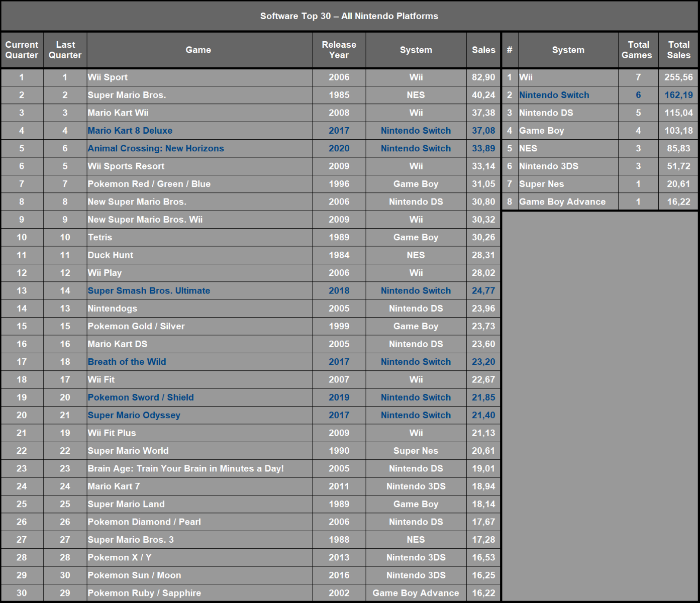Click the 'Breath of the Wild' game name
This screenshot has width=700, height=603.
click(x=127, y=362)
